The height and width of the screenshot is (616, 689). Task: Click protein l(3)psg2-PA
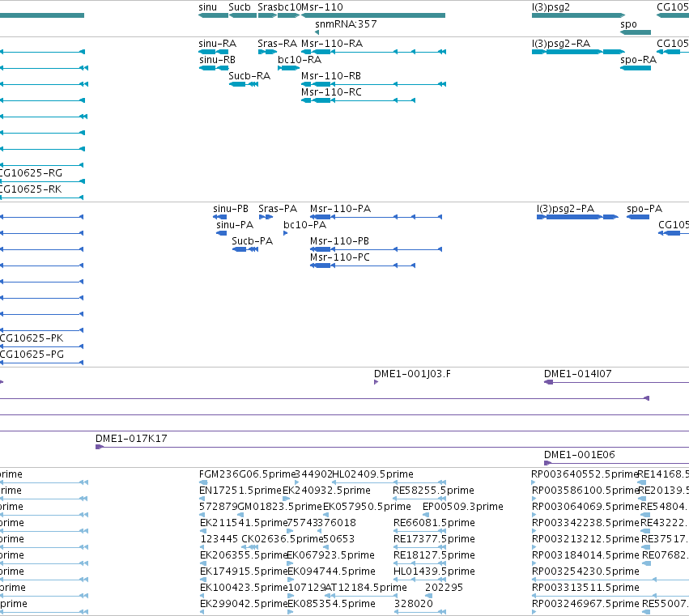coord(565,209)
